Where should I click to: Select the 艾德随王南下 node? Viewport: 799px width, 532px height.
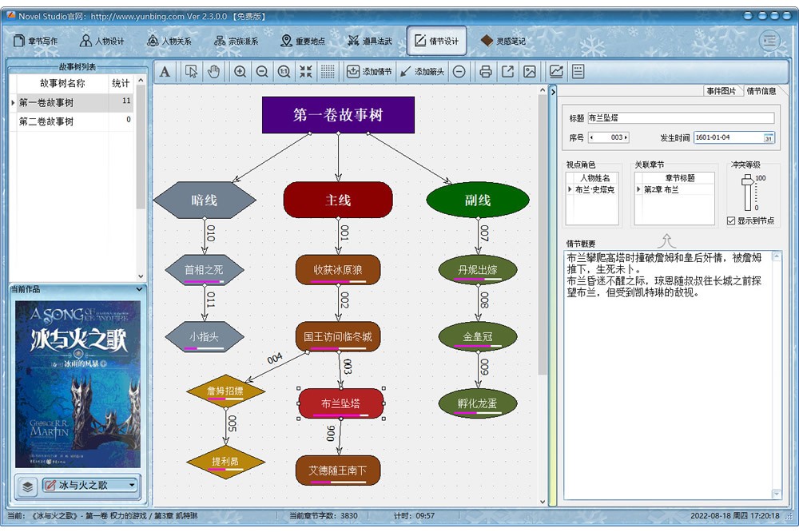click(338, 470)
